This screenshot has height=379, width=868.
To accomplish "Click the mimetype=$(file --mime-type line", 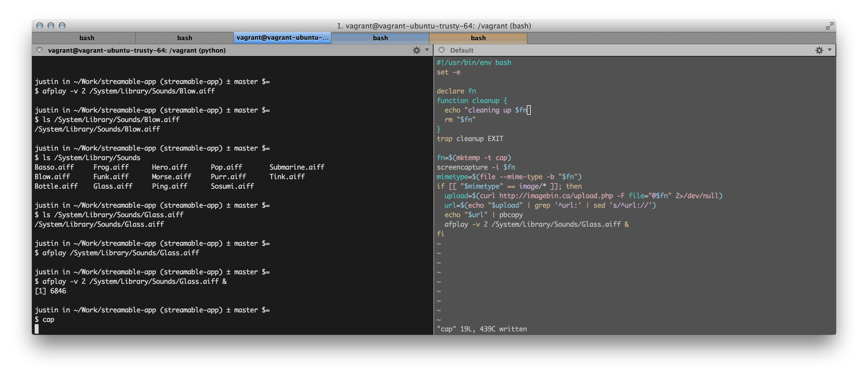I will pyautogui.click(x=509, y=177).
